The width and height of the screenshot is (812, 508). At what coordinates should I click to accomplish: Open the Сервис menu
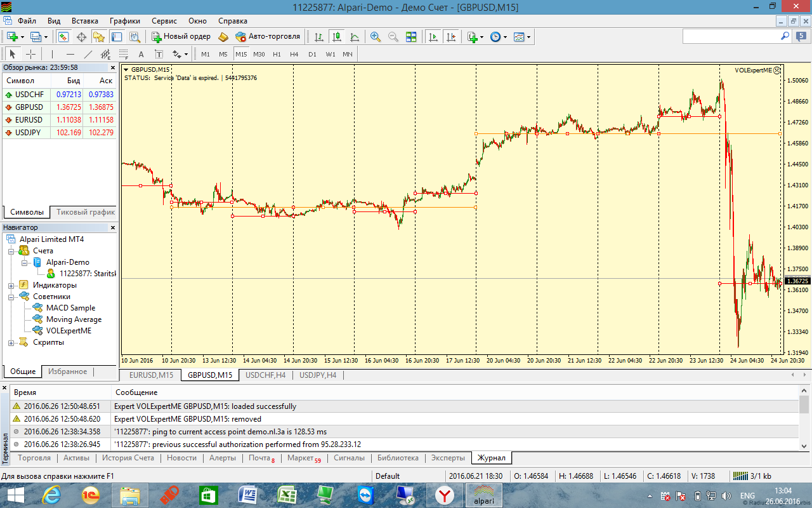click(x=164, y=20)
